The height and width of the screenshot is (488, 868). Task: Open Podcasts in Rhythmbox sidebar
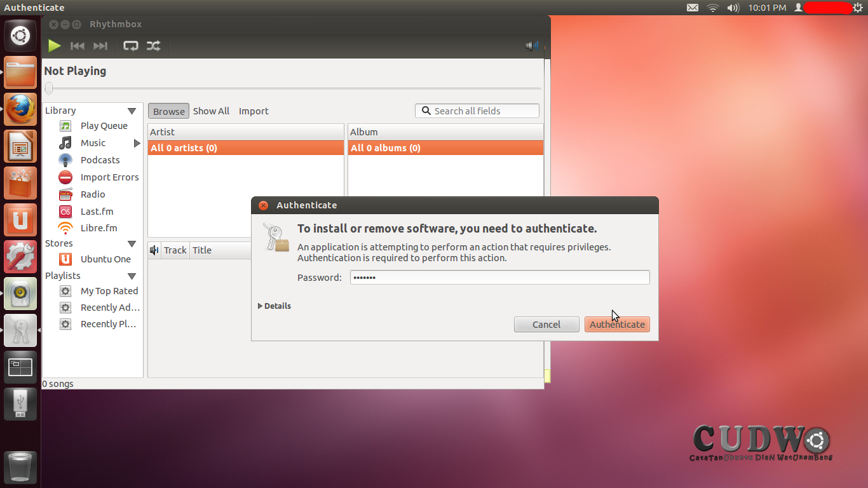coord(100,160)
